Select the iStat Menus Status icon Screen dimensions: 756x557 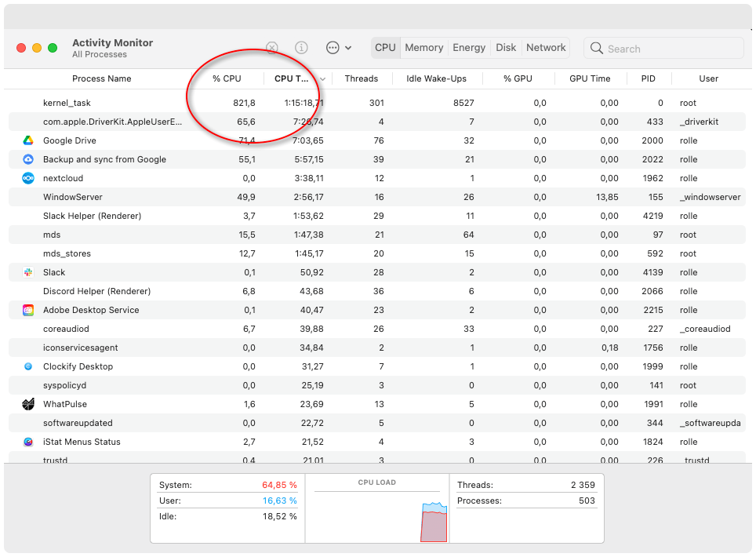(28, 442)
